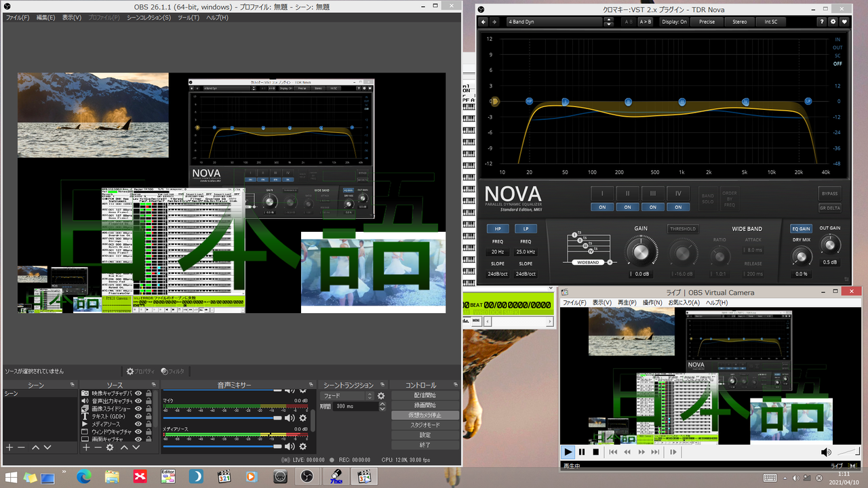This screenshot has height=488, width=868.
Task: Open シーンコレクション(S) menu in OBS
Action: [149, 18]
